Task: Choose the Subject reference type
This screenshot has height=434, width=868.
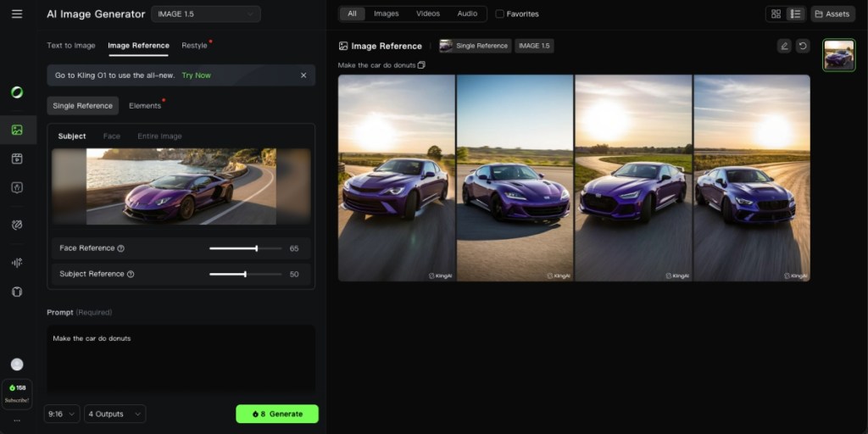Action: tap(72, 136)
